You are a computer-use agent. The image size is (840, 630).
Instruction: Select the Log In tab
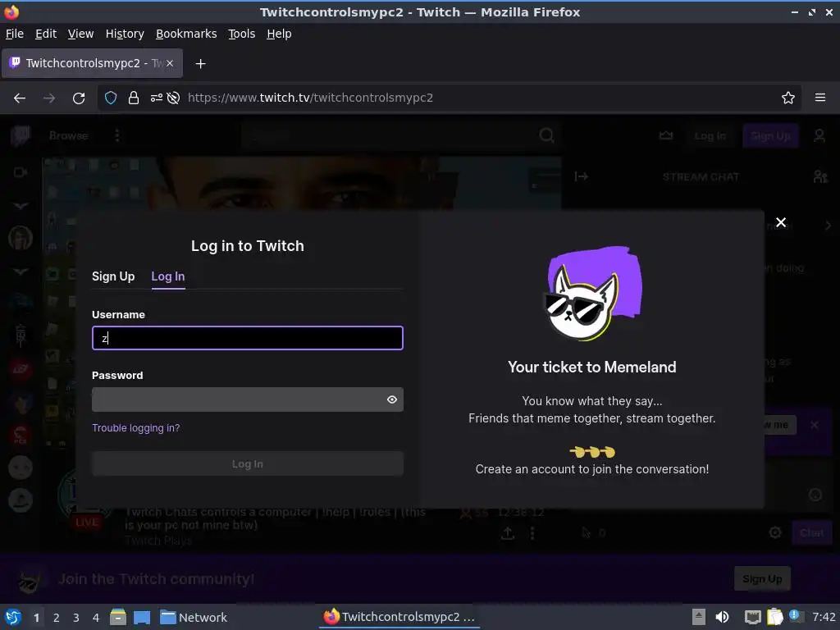click(x=168, y=276)
